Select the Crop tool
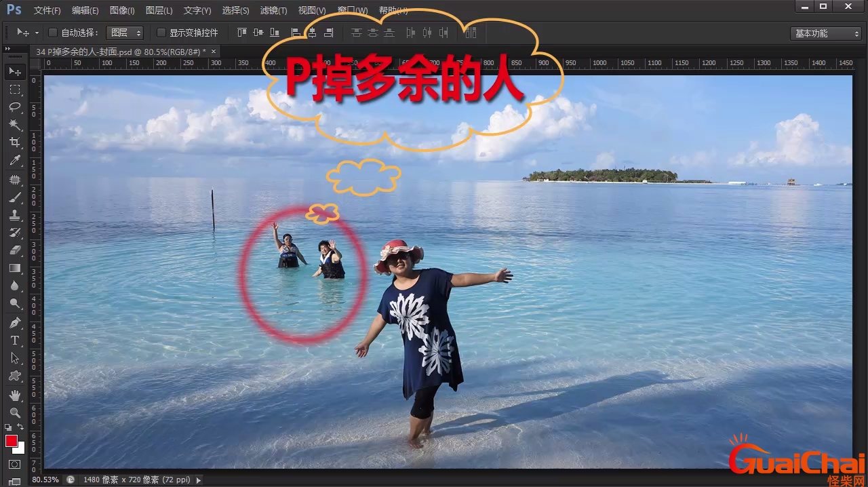Screen dimensions: 868x487 click(x=15, y=142)
